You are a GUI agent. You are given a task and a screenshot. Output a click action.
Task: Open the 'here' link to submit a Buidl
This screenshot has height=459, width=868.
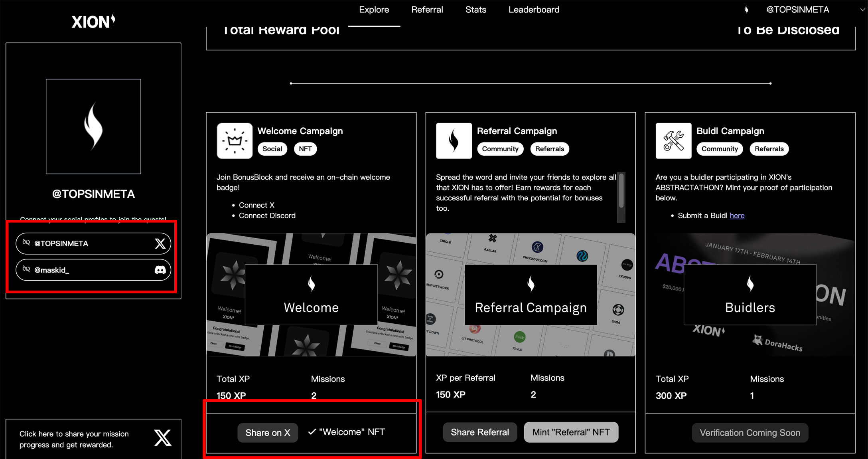tap(737, 216)
